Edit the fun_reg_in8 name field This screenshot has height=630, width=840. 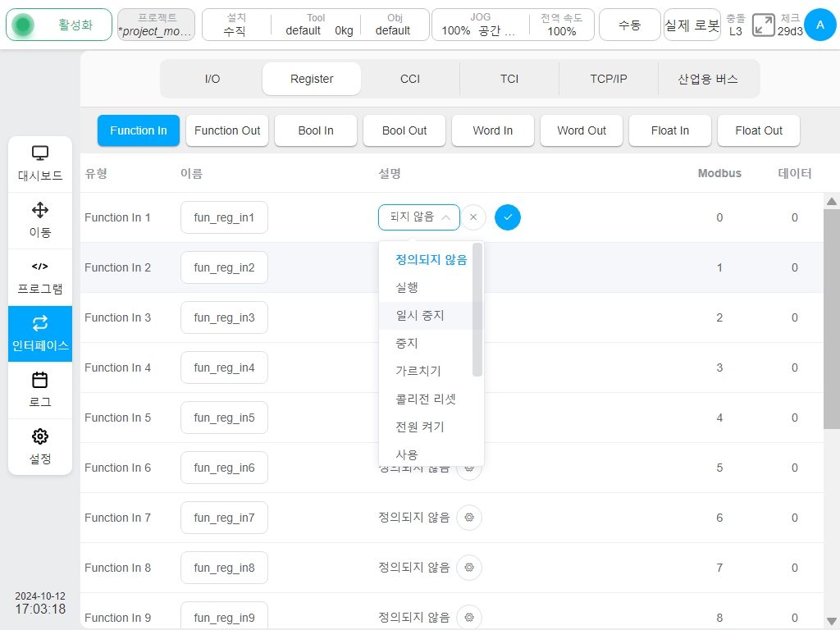224,568
